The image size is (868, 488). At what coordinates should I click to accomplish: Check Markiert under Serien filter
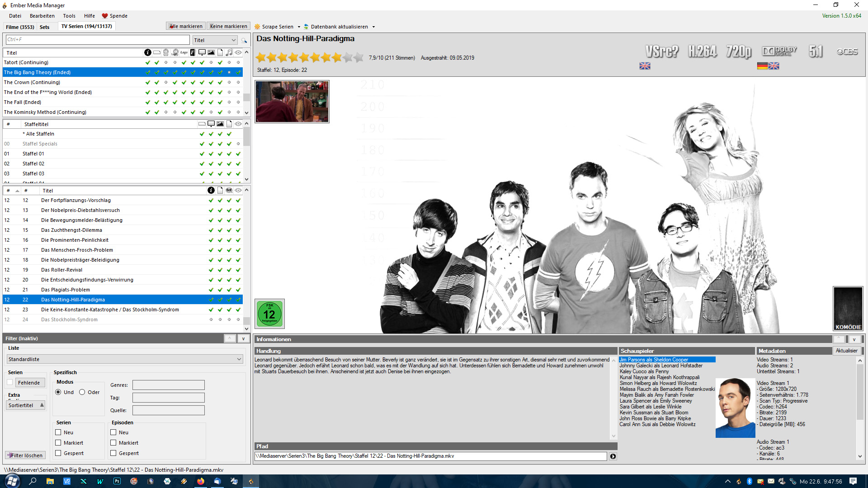[58, 443]
